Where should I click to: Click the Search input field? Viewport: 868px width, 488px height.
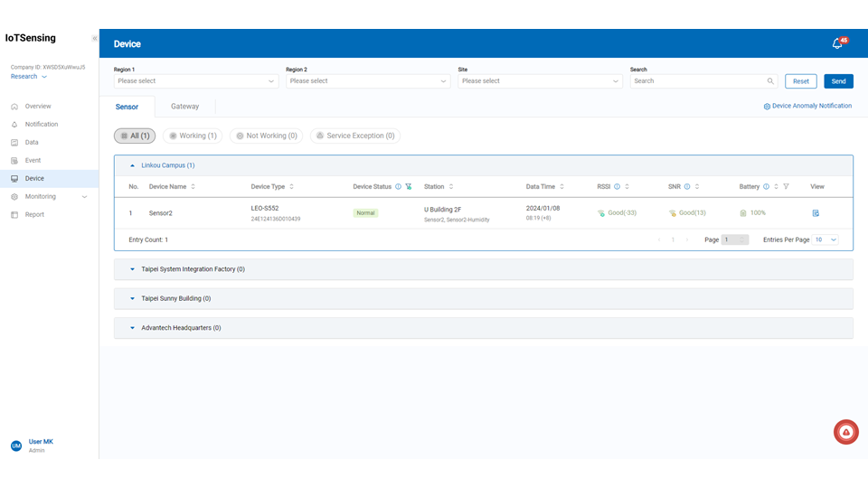tap(696, 81)
